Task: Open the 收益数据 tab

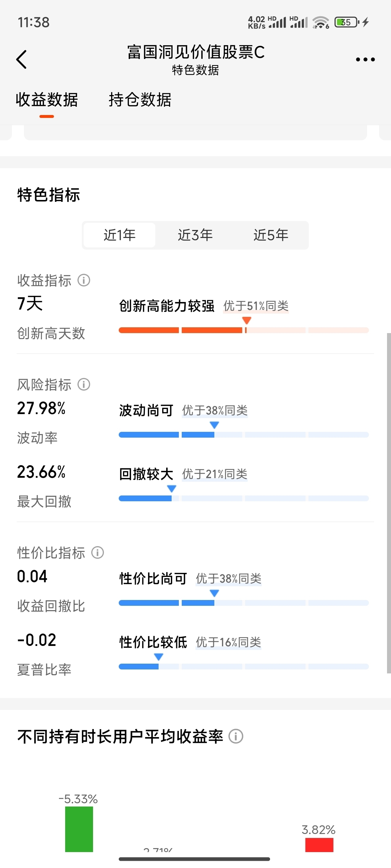Action: pos(47,100)
